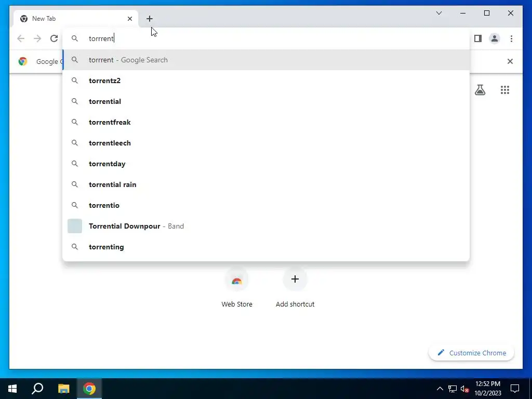Open Windows taskbar search
Screen dimensions: 532x399
[37, 389]
